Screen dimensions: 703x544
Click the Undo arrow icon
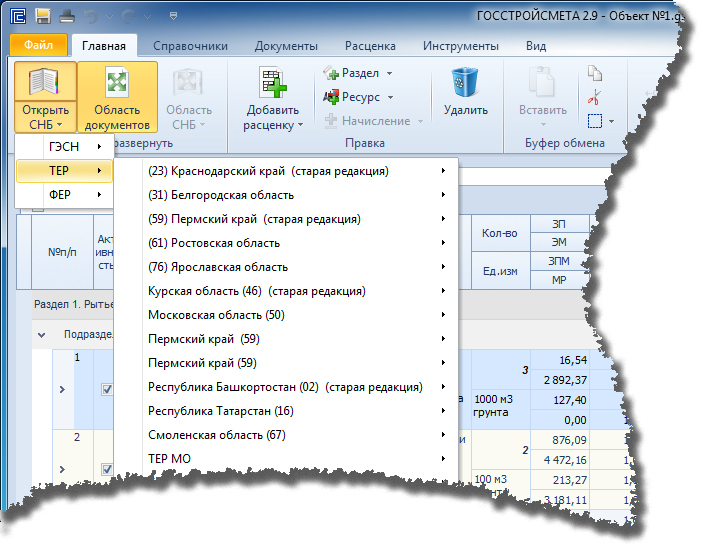pyautogui.click(x=91, y=17)
